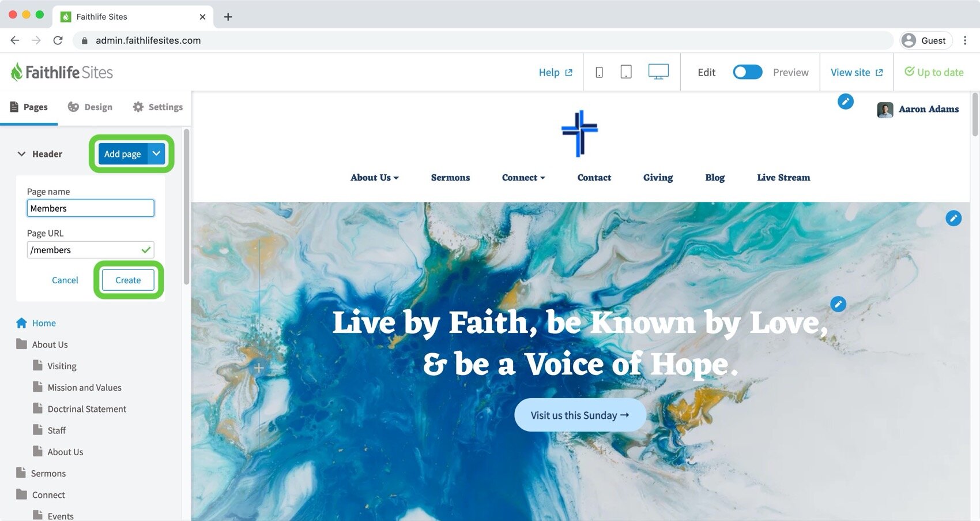Switch to mobile phone preview icon
The width and height of the screenshot is (980, 521).
(x=599, y=72)
